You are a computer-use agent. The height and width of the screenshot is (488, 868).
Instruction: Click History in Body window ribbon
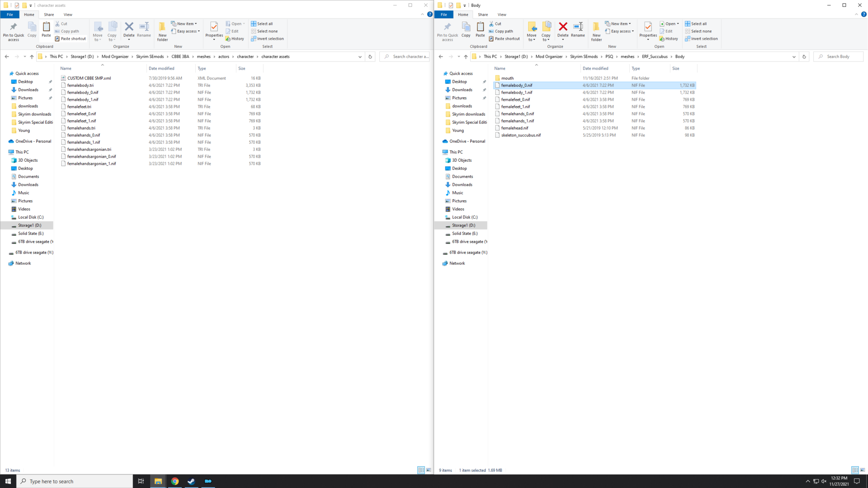click(669, 38)
